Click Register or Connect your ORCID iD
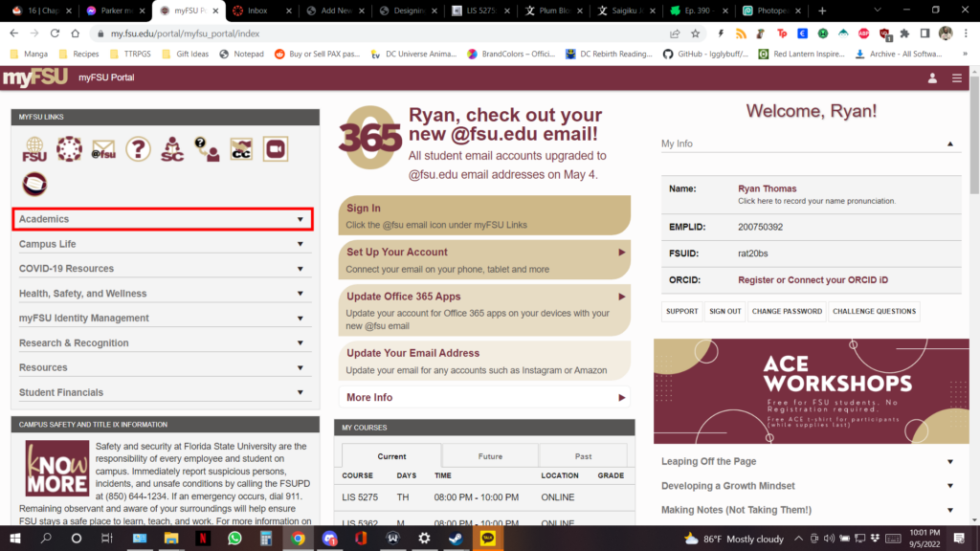This screenshot has width=980, height=551. coord(813,280)
